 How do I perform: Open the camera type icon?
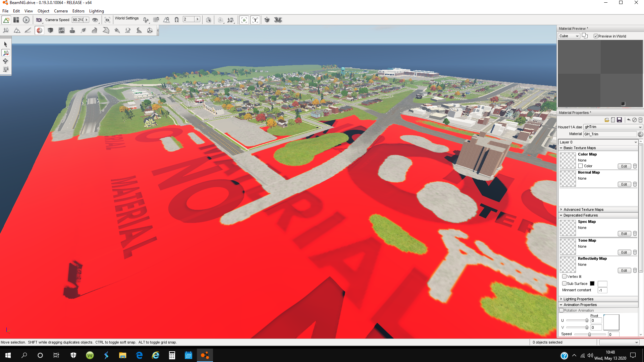pos(39,20)
